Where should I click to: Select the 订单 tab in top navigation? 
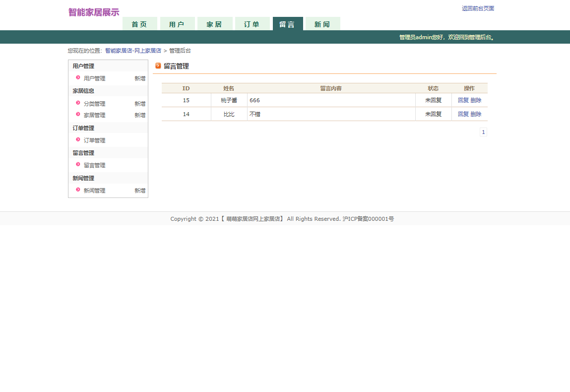(x=253, y=23)
